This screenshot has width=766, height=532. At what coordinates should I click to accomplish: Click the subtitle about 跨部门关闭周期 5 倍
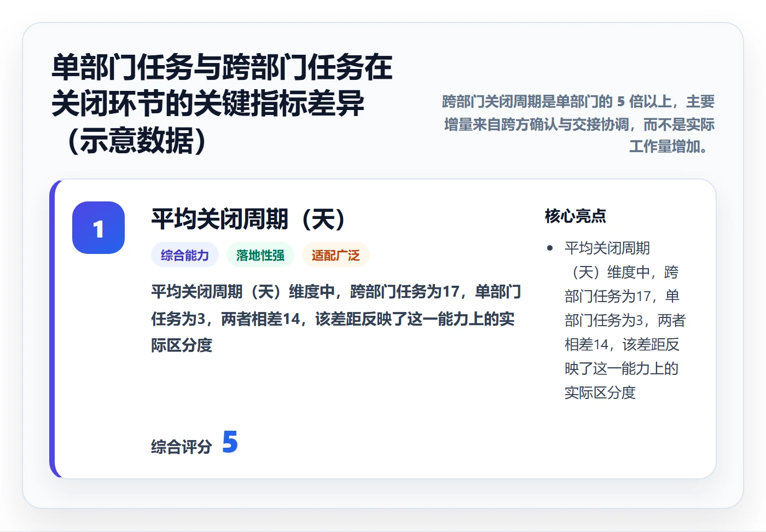578,124
